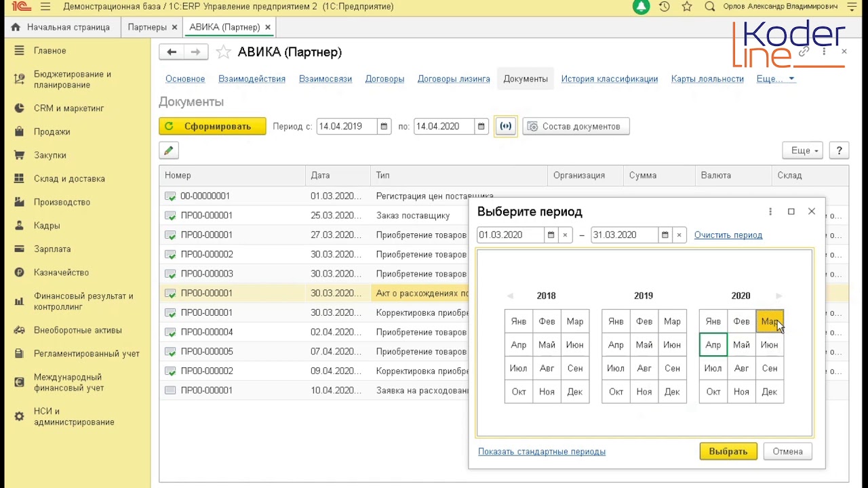Open Договоры section link
Image resolution: width=868 pixels, height=488 pixels.
[384, 79]
